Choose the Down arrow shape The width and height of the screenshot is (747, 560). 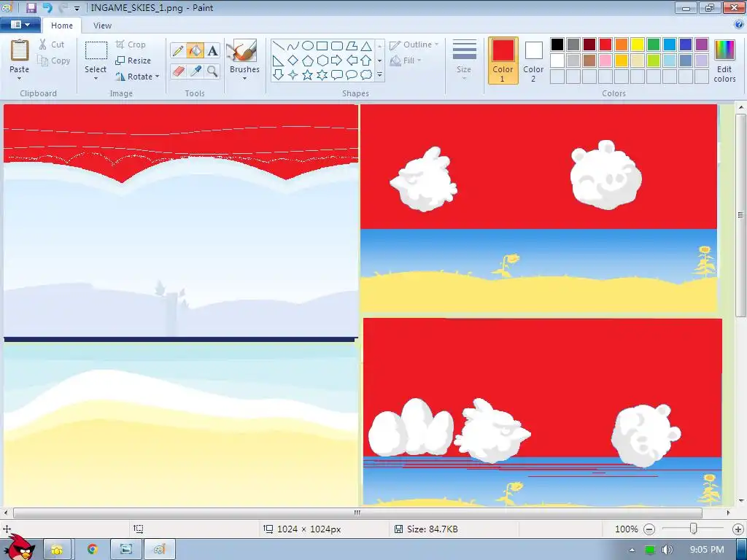[278, 75]
